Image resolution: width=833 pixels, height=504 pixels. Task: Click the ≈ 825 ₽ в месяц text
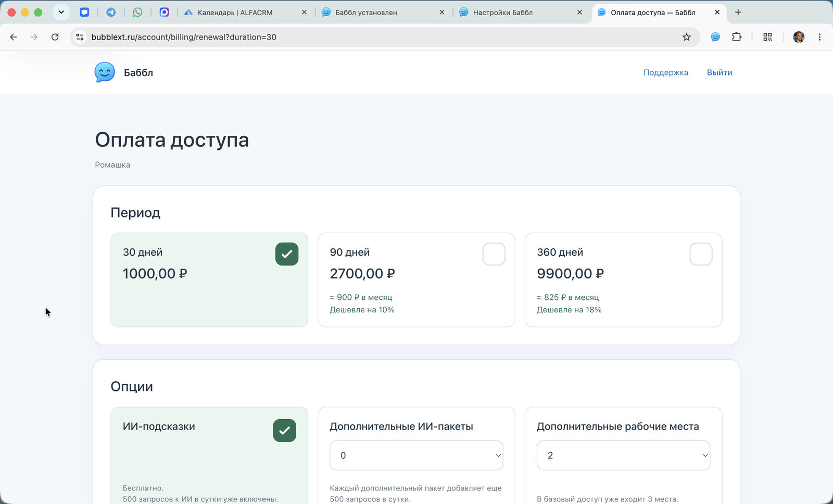[568, 297]
